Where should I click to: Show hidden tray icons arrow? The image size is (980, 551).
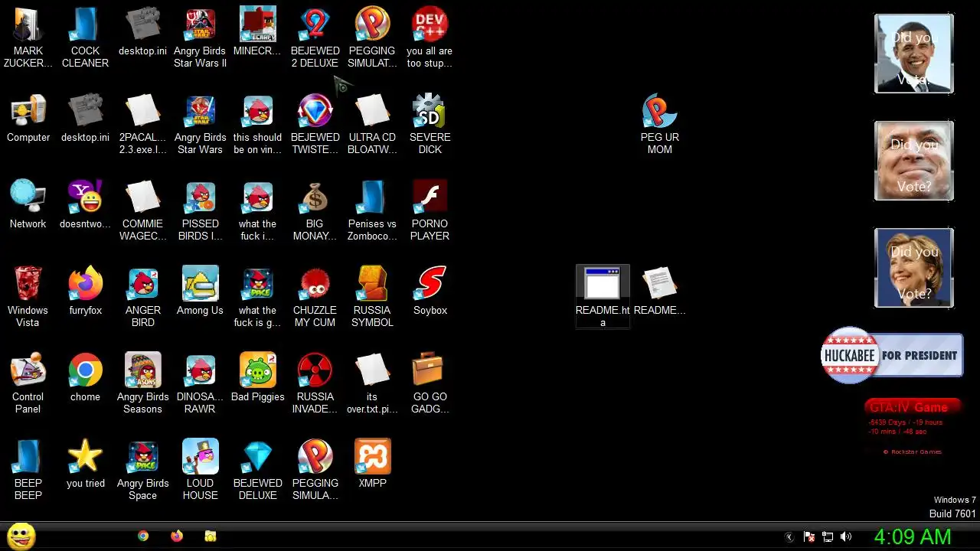(x=790, y=537)
